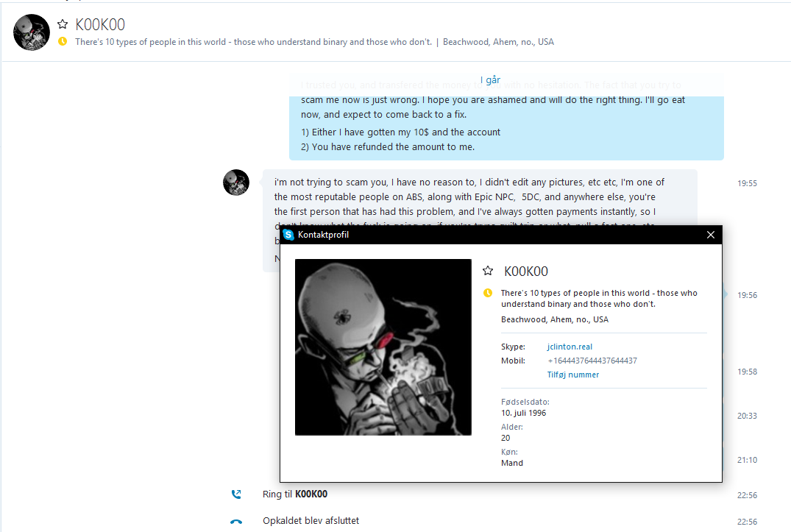
Task: Click the K00K00 avatar in chat header
Action: point(32,32)
